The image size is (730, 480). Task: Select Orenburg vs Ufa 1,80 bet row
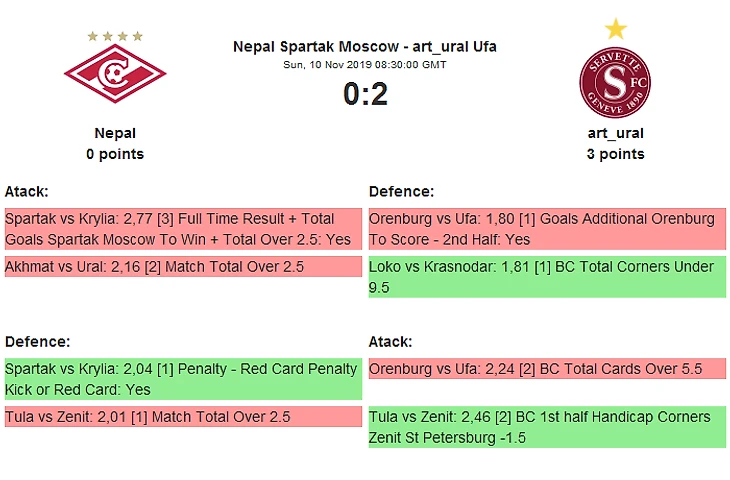pyautogui.click(x=546, y=229)
